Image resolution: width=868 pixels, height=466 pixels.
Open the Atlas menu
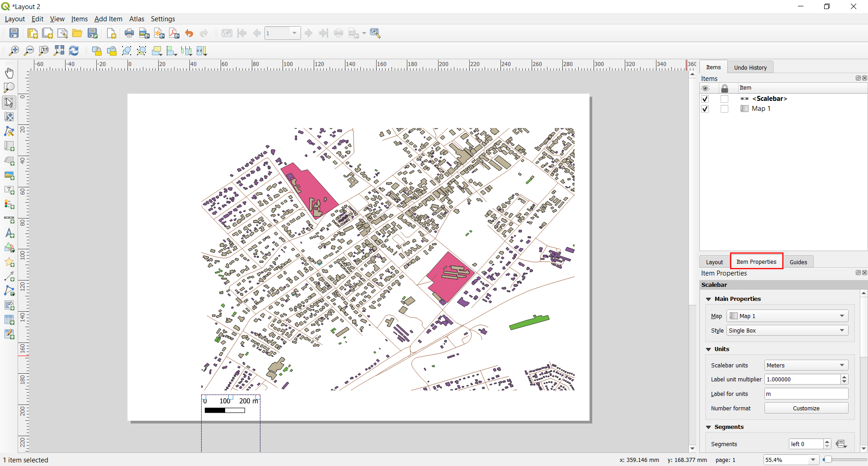tap(137, 19)
